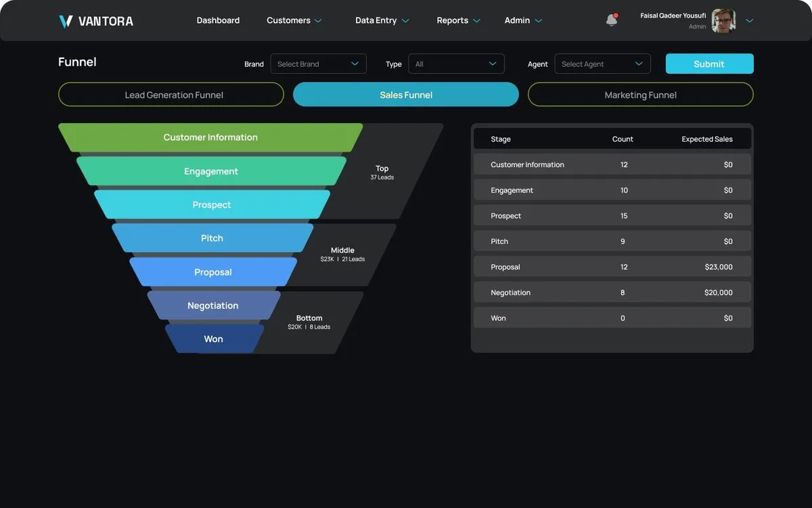
Task: Click the Top 37 Leads label
Action: pyautogui.click(x=382, y=172)
